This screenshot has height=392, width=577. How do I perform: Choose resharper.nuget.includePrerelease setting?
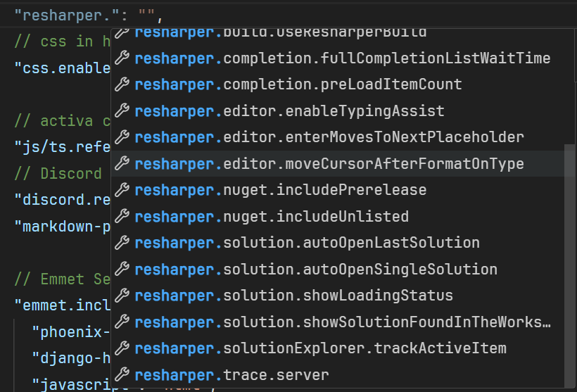(338, 190)
